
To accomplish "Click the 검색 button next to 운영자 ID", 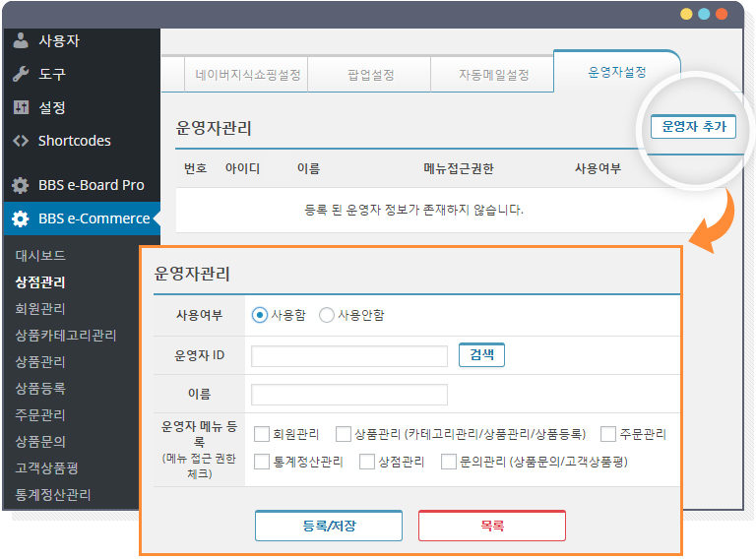I will (x=481, y=355).
